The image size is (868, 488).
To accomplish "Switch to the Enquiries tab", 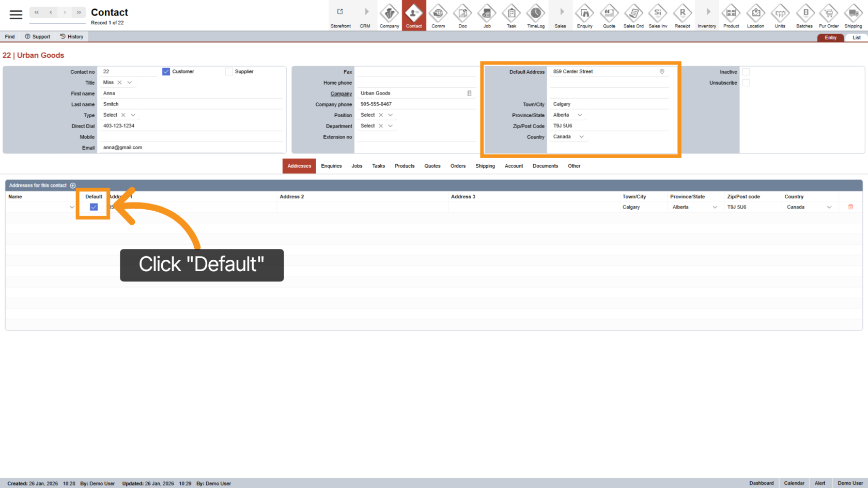I will 331,166.
